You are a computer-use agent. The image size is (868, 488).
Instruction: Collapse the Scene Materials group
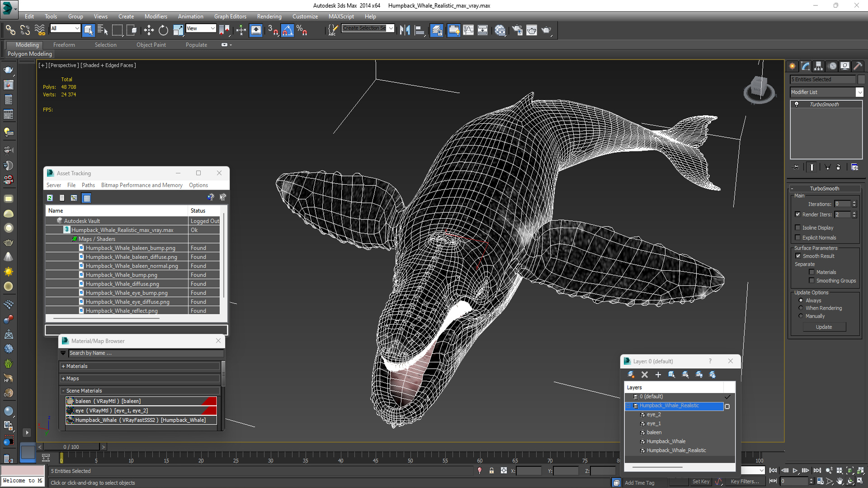[x=63, y=391]
